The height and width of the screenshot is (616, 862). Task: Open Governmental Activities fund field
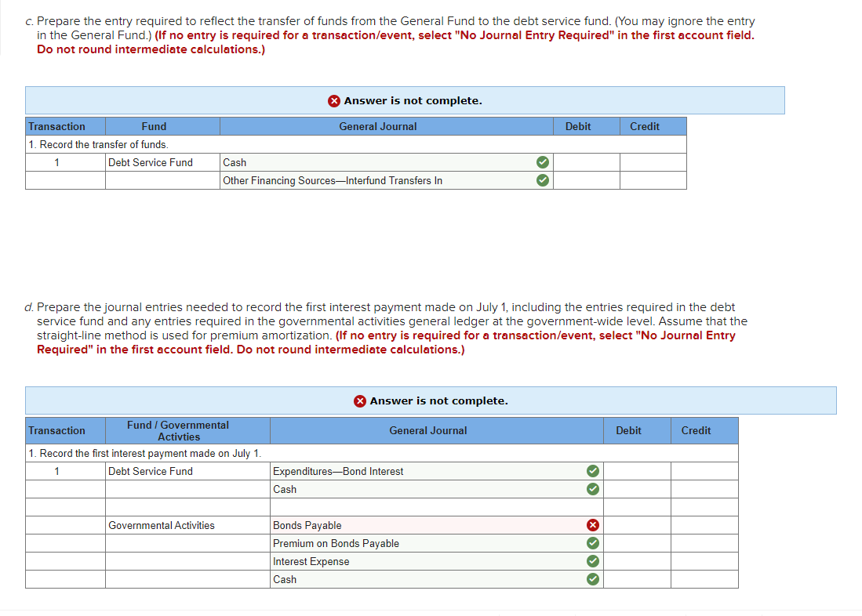pyautogui.click(x=187, y=525)
